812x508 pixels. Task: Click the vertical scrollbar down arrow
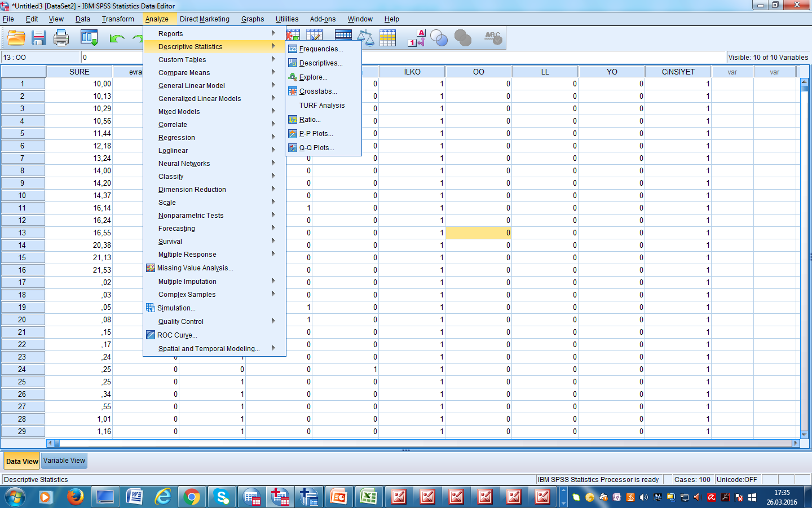805,435
